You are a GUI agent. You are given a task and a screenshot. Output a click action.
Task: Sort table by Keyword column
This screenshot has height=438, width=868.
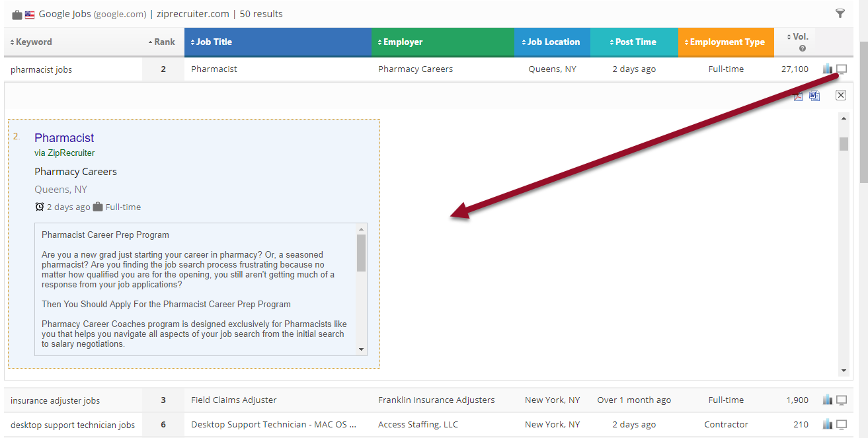click(x=31, y=42)
